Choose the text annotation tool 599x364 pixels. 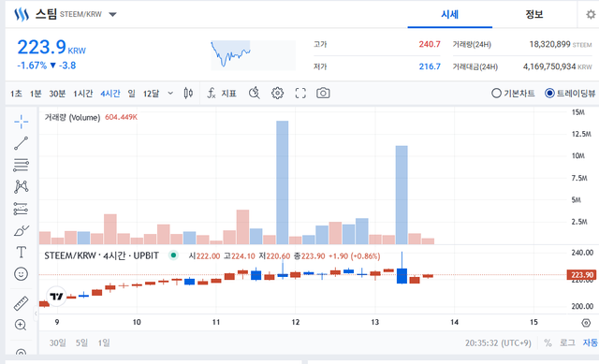(x=21, y=252)
